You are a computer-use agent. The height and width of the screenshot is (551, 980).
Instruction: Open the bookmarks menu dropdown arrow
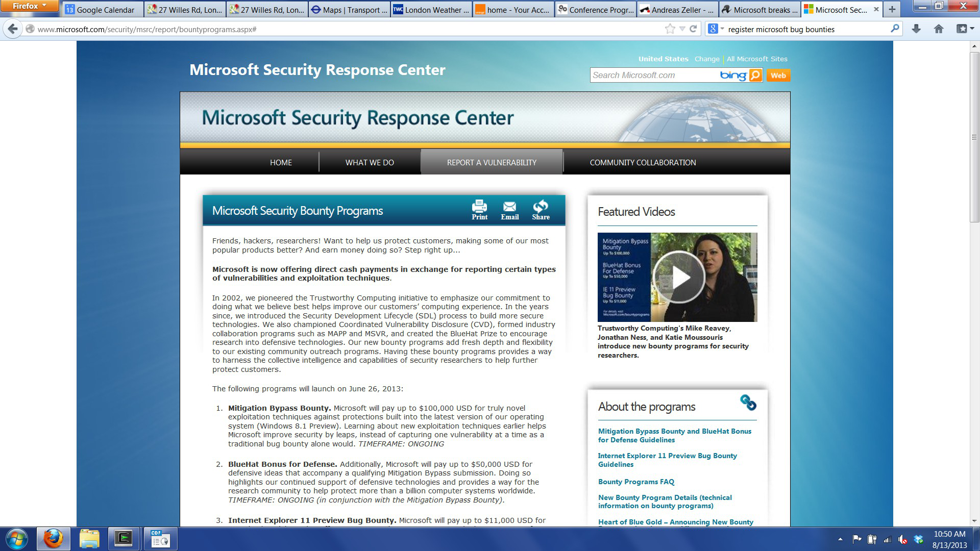click(971, 29)
